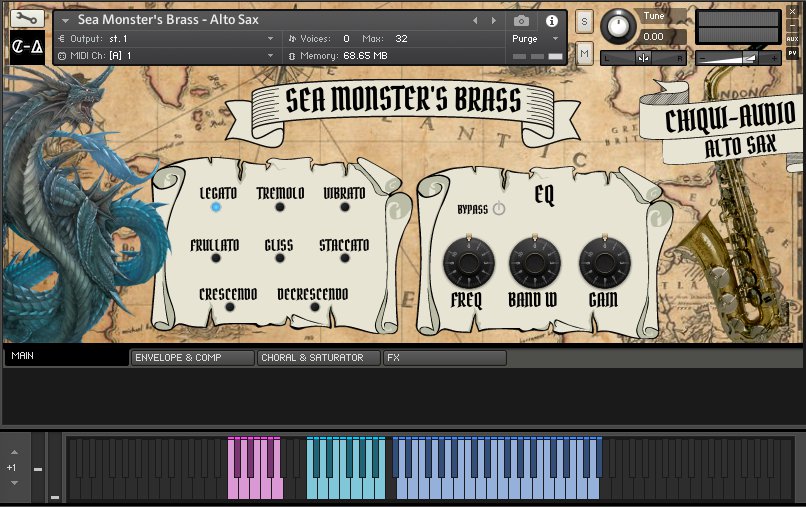Image resolution: width=806 pixels, height=507 pixels.
Task: Open the instrument info icon
Action: pyautogui.click(x=551, y=20)
